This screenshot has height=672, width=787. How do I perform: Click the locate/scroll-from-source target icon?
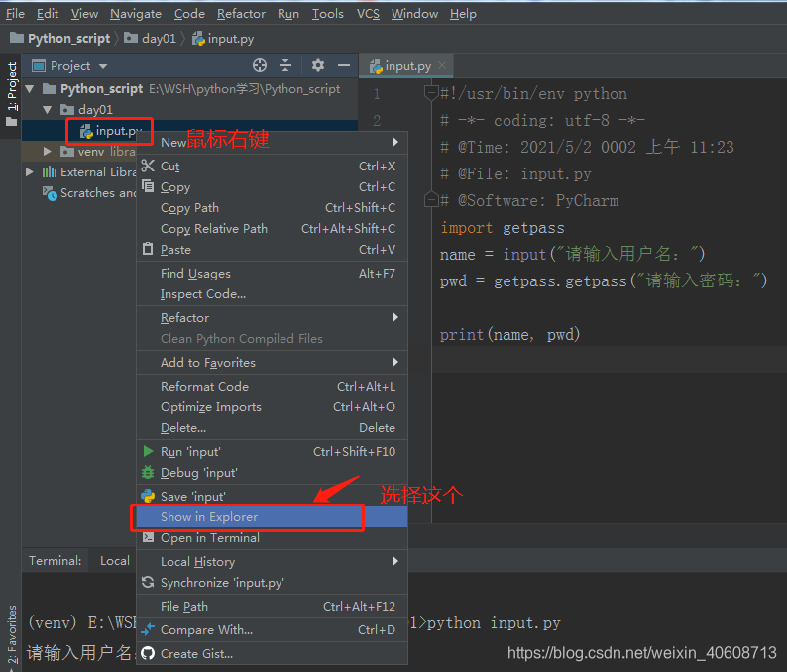[260, 65]
